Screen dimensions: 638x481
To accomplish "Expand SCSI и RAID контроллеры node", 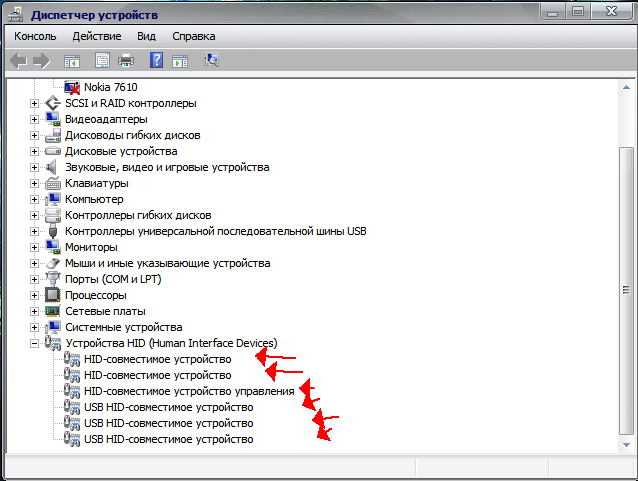I will tap(34, 103).
